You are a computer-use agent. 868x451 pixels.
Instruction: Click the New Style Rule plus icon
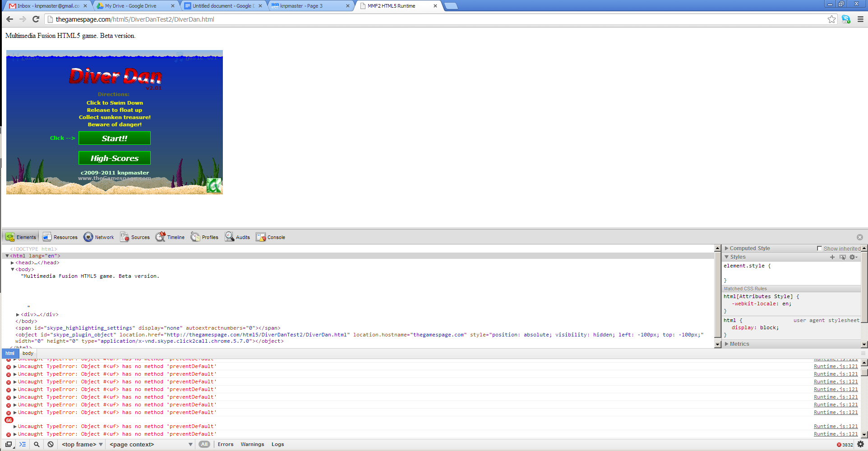click(x=832, y=257)
